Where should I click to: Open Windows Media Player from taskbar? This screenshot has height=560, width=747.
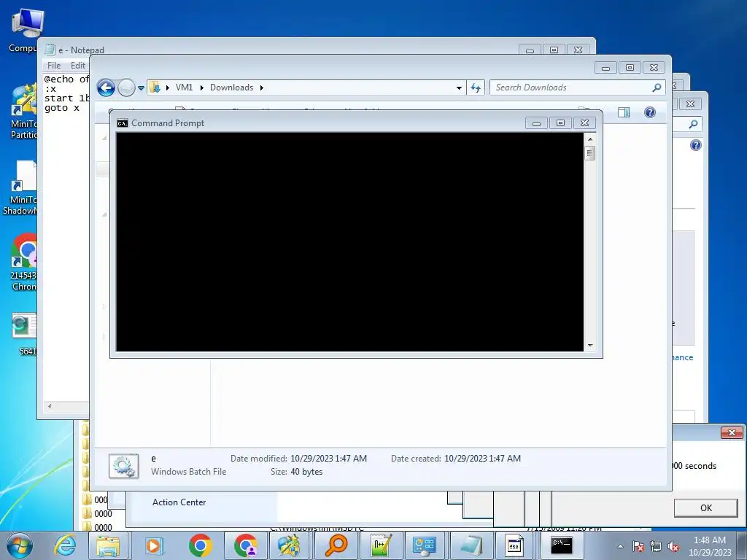pyautogui.click(x=154, y=545)
